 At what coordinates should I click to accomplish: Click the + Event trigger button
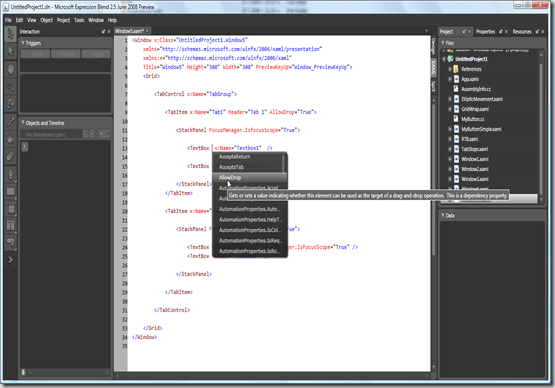[35, 54]
